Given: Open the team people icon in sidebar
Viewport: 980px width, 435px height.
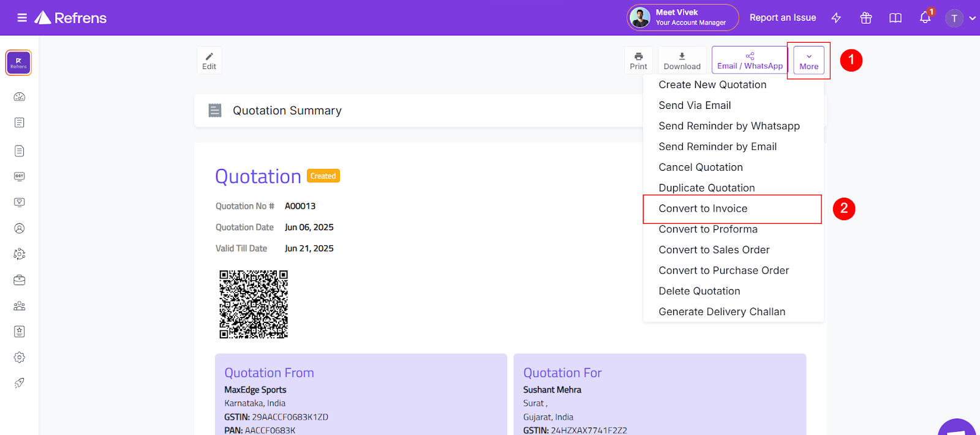Looking at the screenshot, I should click(x=20, y=306).
